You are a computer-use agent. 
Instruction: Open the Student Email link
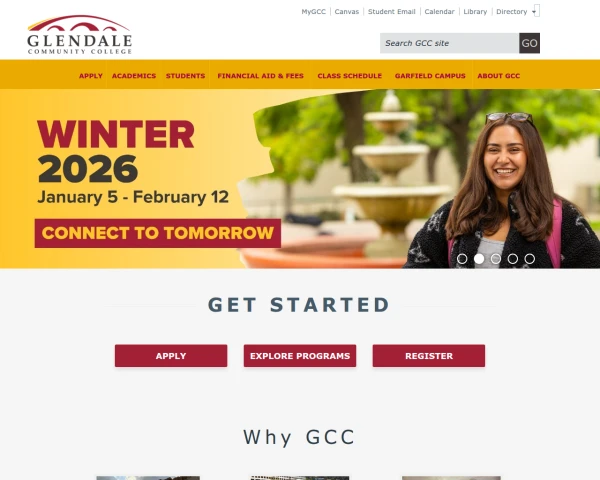[x=391, y=12]
